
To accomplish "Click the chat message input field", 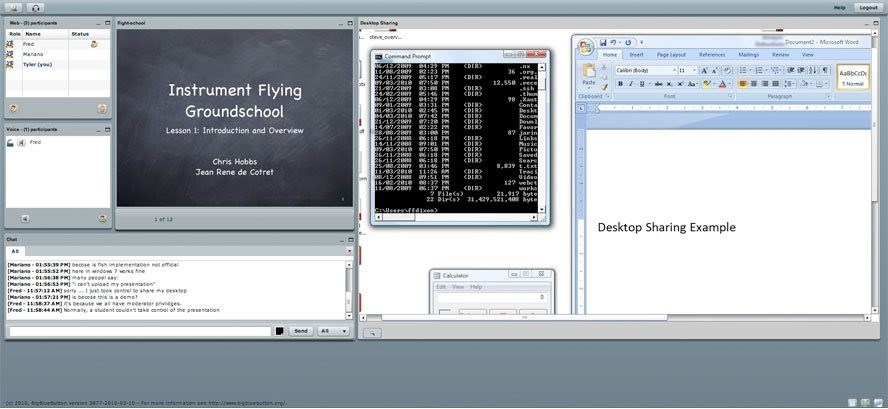I will [140, 331].
